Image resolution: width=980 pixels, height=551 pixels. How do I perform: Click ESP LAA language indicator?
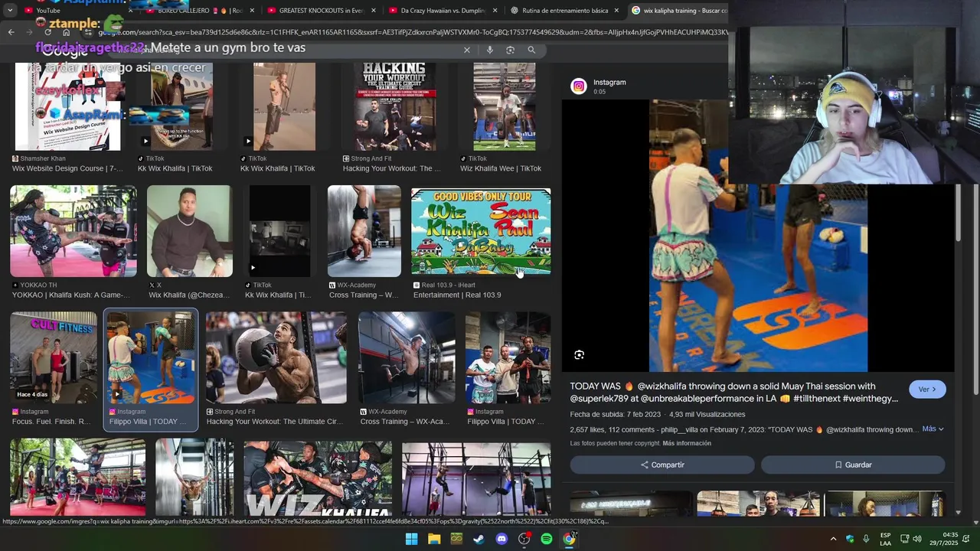885,539
